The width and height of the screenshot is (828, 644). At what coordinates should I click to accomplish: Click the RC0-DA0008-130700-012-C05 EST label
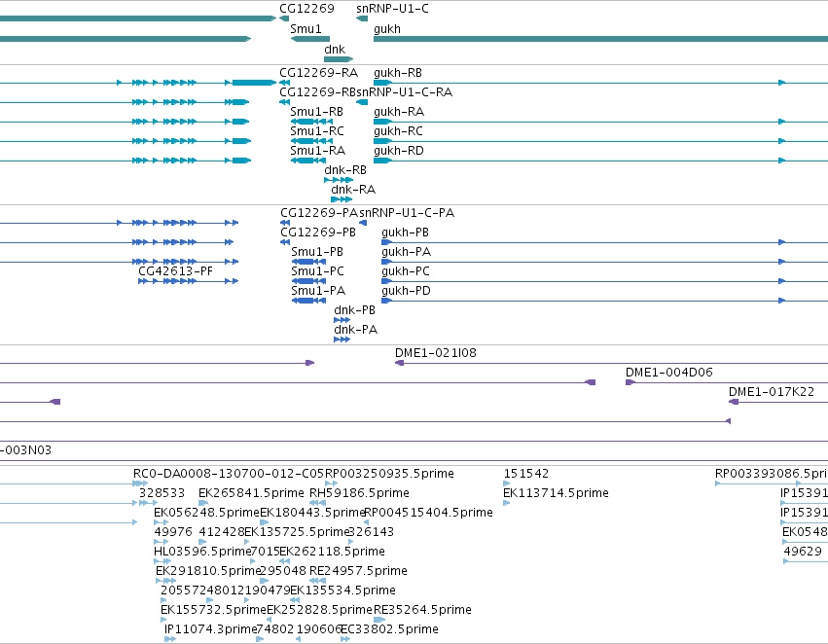tap(228, 474)
